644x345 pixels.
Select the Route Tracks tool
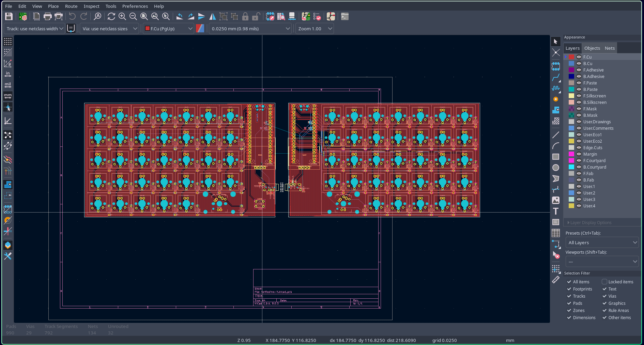click(x=556, y=77)
